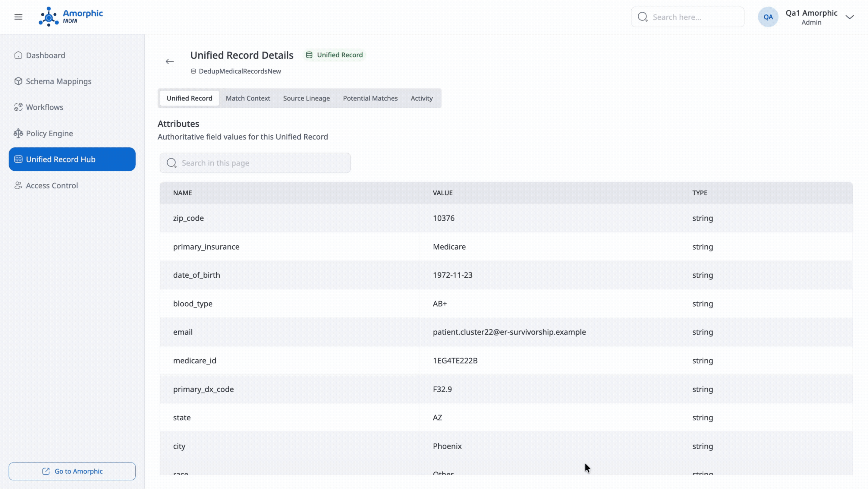Click the TYPE column header

point(700,193)
